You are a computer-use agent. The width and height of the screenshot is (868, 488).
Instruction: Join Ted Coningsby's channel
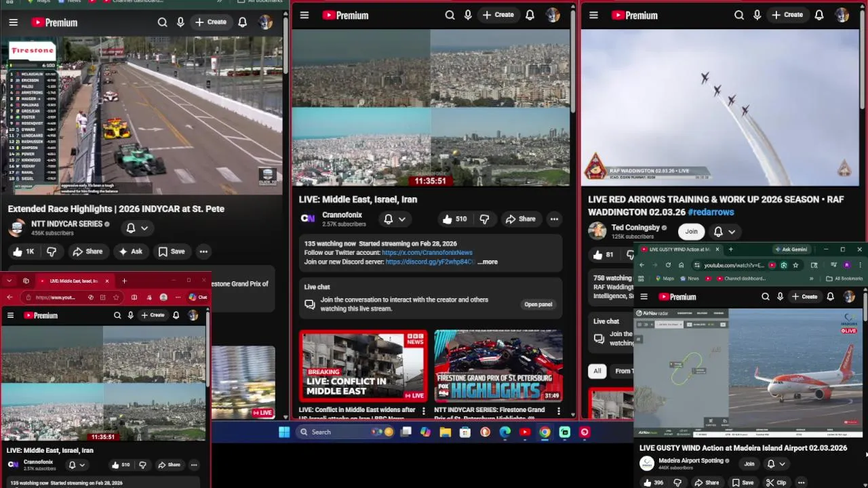691,231
